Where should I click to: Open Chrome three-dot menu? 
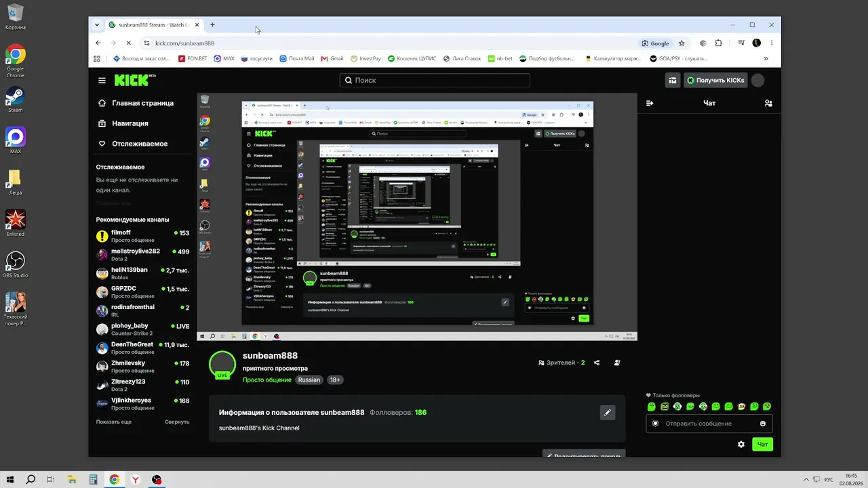tap(772, 43)
